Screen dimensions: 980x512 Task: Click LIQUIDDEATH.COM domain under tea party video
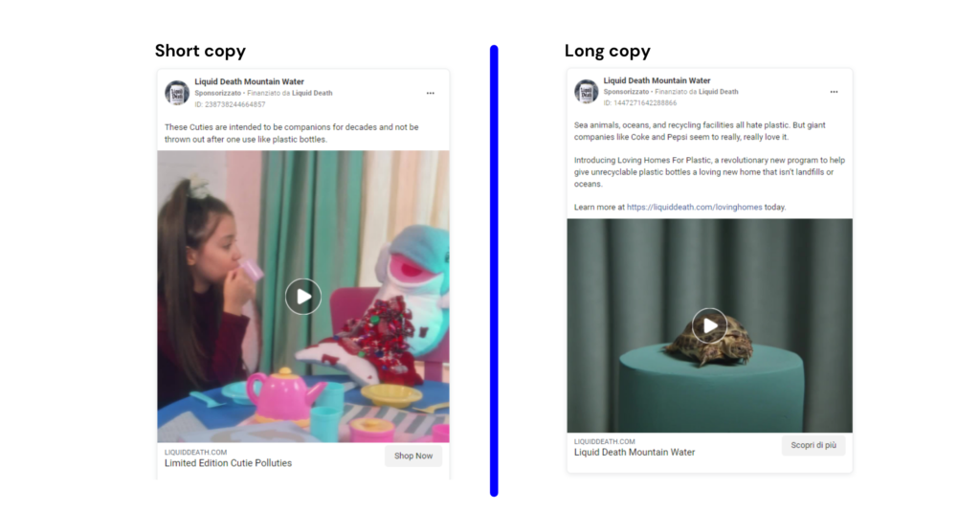point(195,452)
